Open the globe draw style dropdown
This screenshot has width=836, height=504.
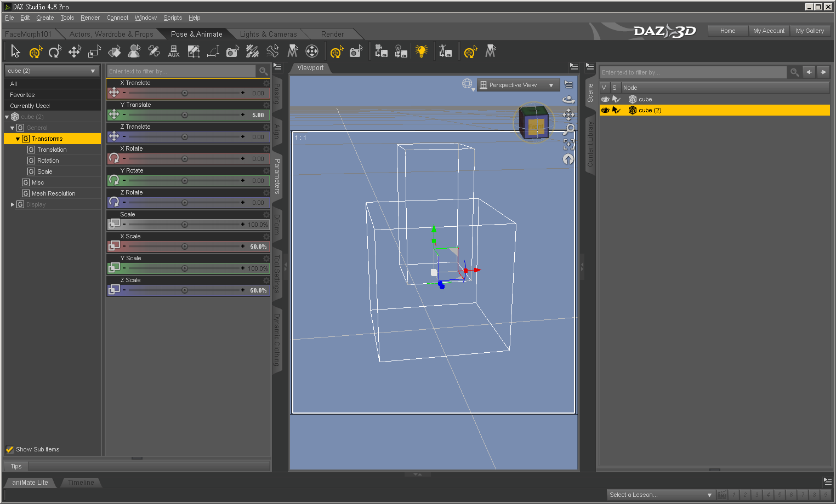pyautogui.click(x=468, y=84)
